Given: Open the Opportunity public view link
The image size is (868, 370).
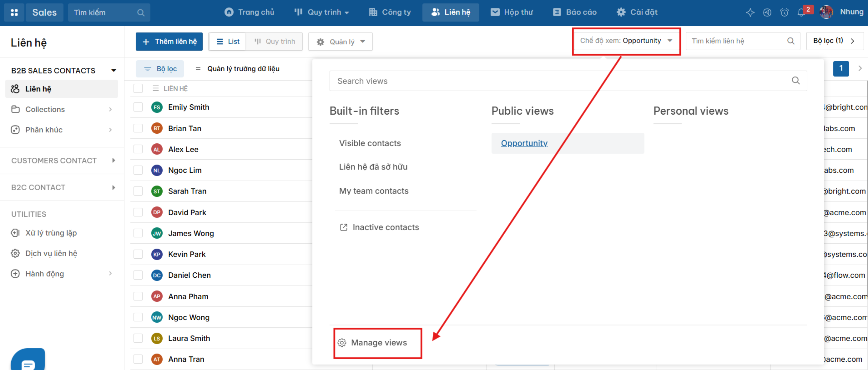Looking at the screenshot, I should (x=524, y=143).
